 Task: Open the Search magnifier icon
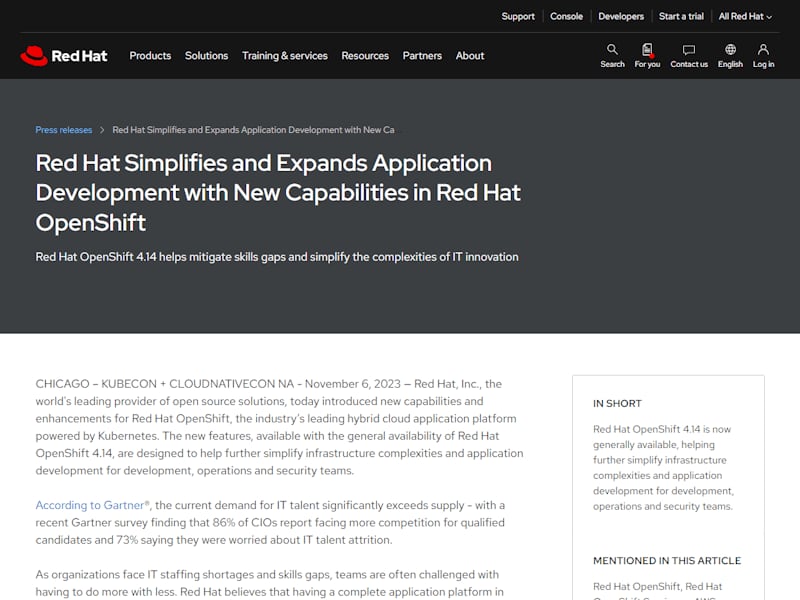[x=612, y=50]
